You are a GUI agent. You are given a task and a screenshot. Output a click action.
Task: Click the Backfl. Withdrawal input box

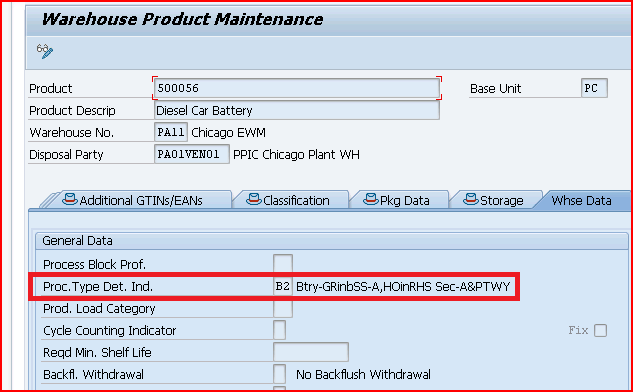pos(279,374)
